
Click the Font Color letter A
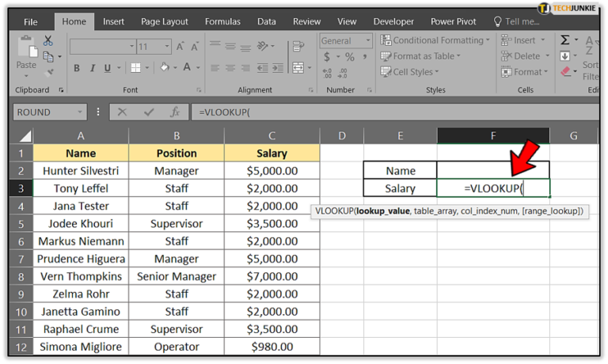click(x=187, y=67)
